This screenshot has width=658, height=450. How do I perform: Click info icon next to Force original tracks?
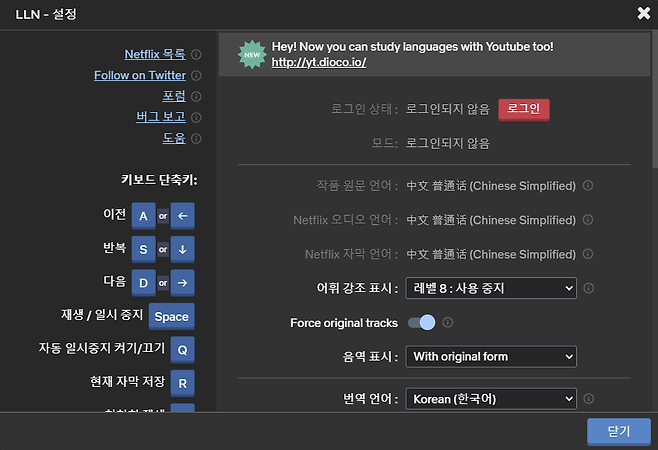(448, 322)
